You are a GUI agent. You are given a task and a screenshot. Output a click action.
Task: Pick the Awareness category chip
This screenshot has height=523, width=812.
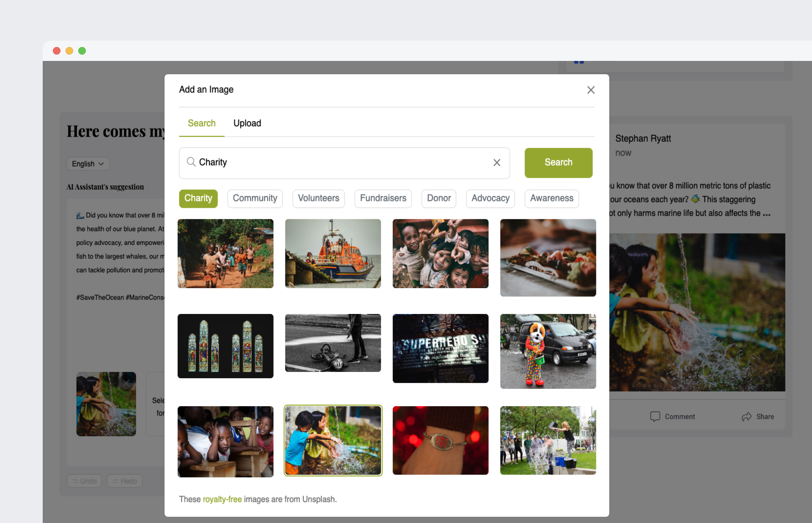(551, 198)
